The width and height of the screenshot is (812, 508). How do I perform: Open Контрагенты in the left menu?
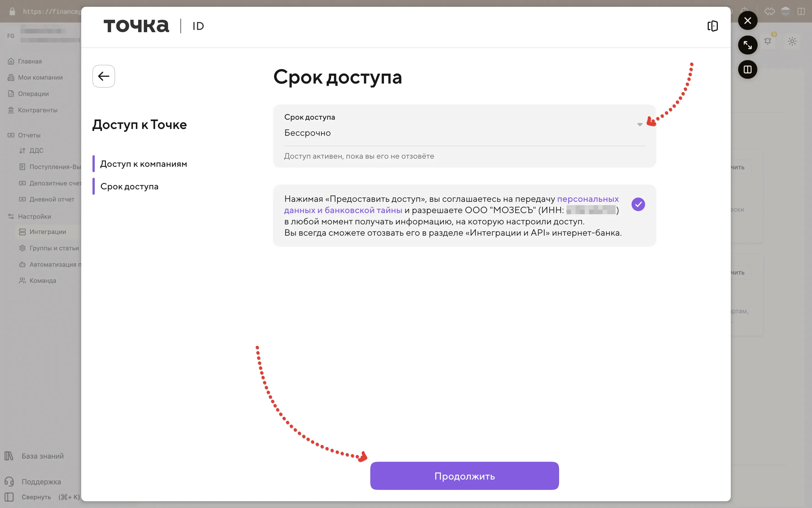coord(37,110)
